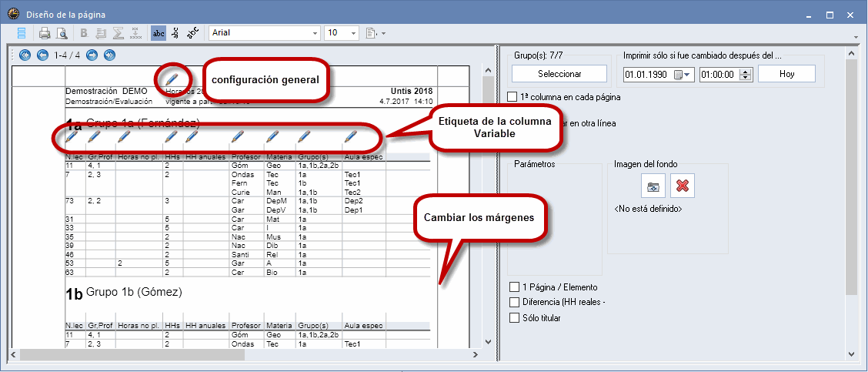The width and height of the screenshot is (868, 372).
Task: Click the Hoy button
Action: (786, 74)
